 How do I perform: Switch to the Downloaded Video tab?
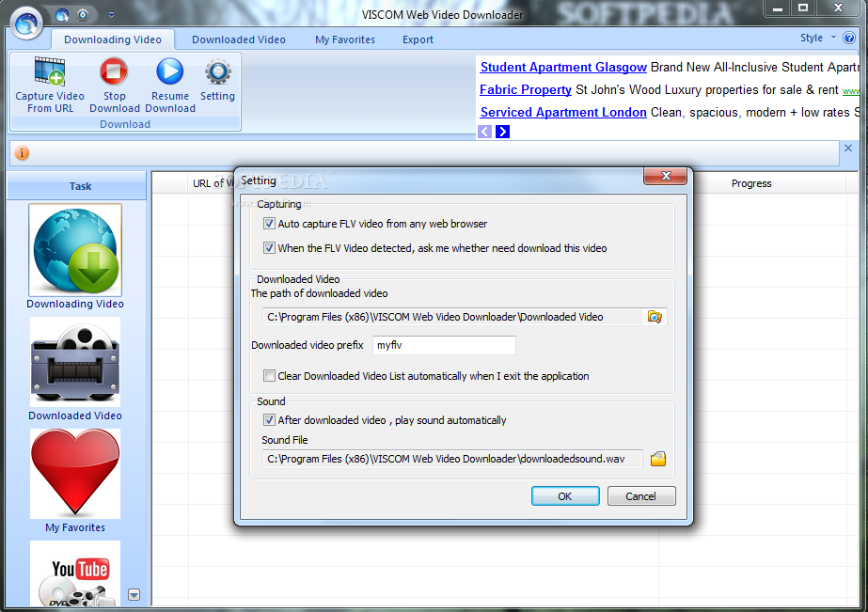239,39
